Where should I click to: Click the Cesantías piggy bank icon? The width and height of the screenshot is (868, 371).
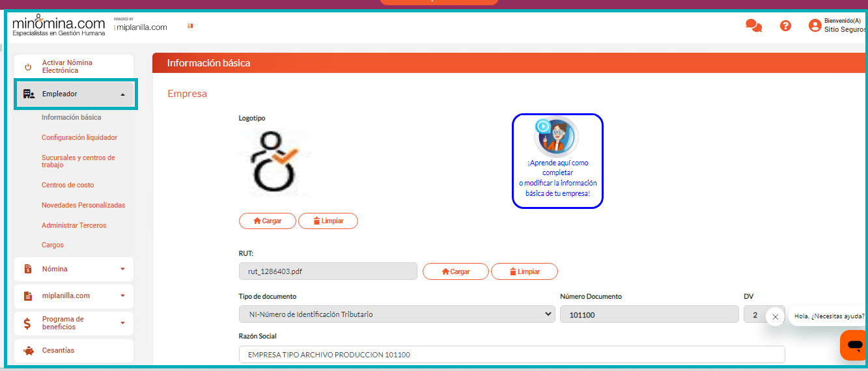pyautogui.click(x=28, y=351)
